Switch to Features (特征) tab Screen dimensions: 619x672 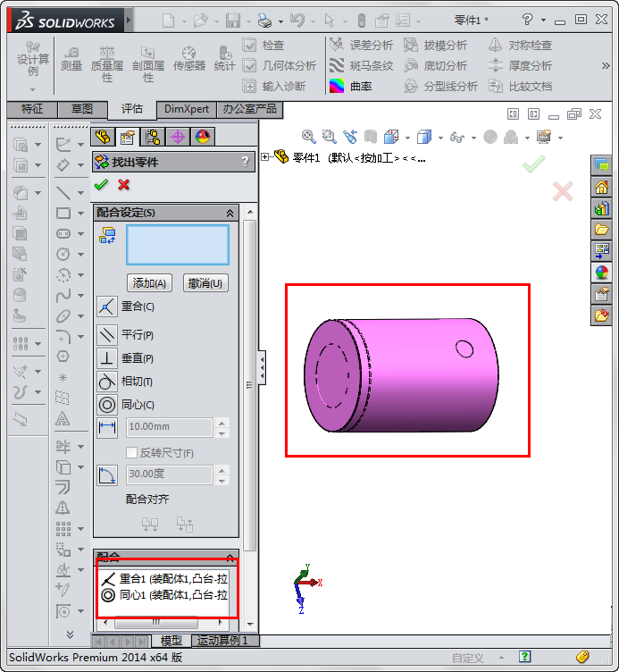click(32, 109)
